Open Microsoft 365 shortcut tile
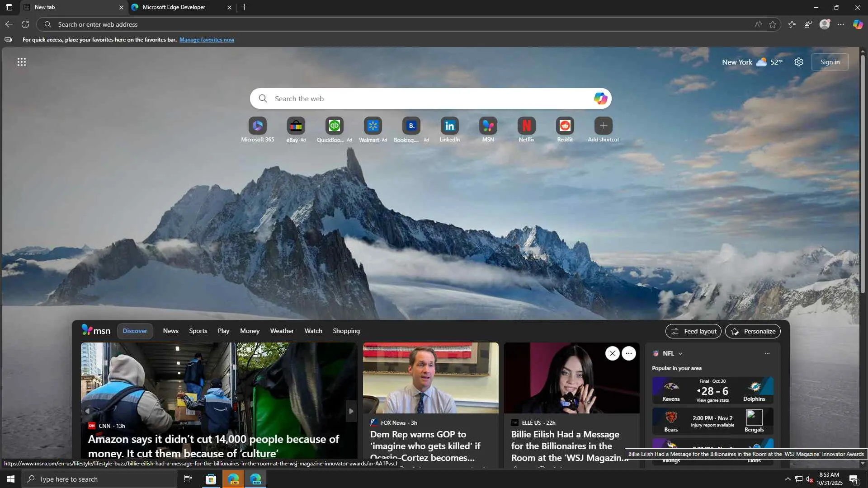Viewport: 868px width, 488px height. point(257,126)
